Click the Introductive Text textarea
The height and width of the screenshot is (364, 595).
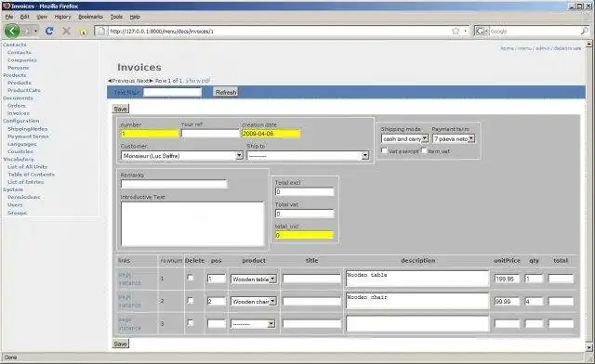pos(192,224)
